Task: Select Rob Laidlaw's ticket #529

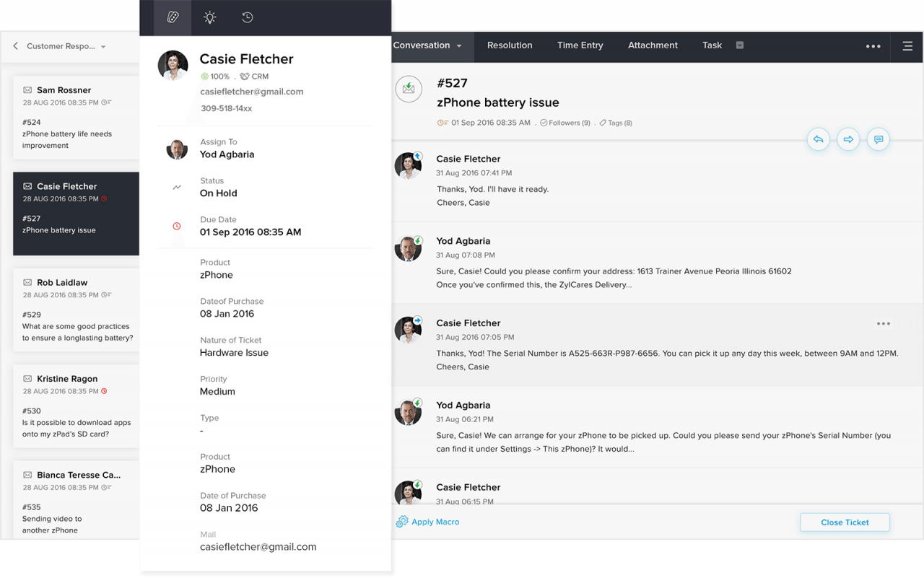Action: 72,310
